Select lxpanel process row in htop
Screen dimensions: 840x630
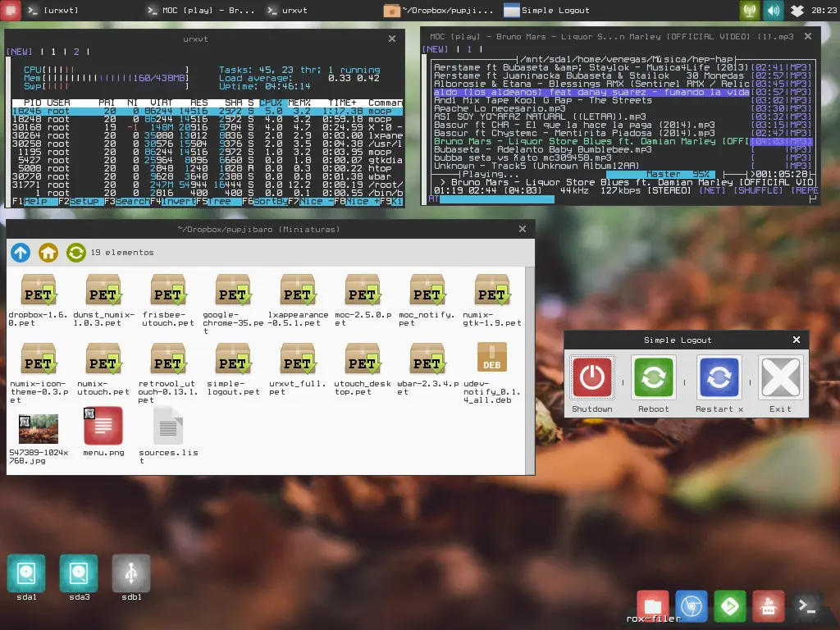pos(208,135)
